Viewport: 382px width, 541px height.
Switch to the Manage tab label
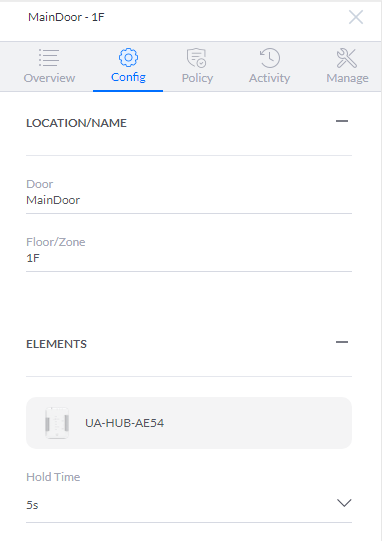point(347,78)
